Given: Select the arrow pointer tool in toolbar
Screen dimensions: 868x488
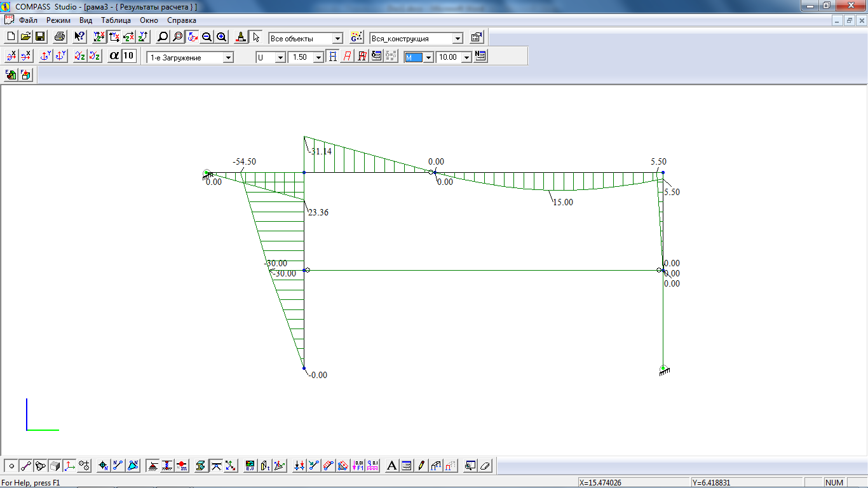Looking at the screenshot, I should tap(256, 37).
